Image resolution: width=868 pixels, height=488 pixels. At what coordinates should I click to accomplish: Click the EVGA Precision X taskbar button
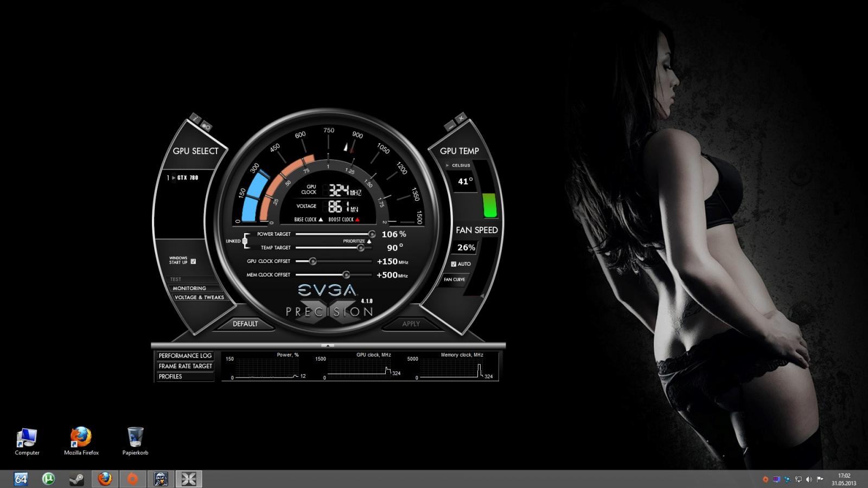coord(189,479)
